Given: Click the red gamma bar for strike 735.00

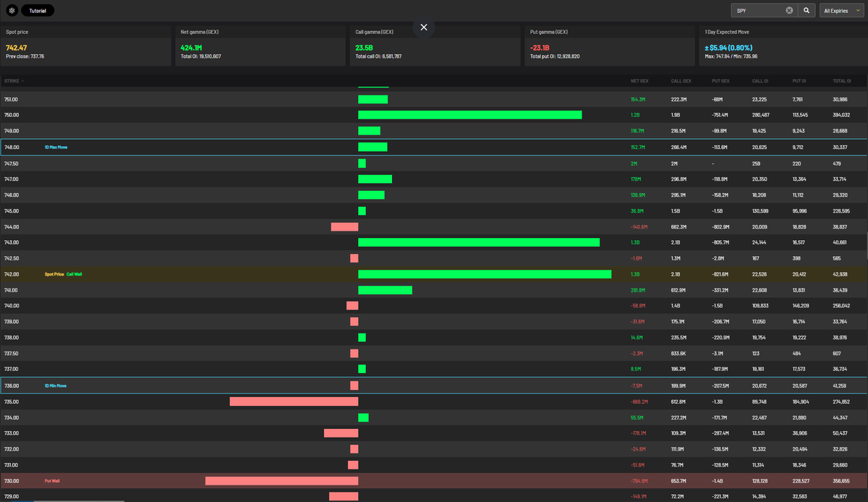Looking at the screenshot, I should pyautogui.click(x=294, y=401).
